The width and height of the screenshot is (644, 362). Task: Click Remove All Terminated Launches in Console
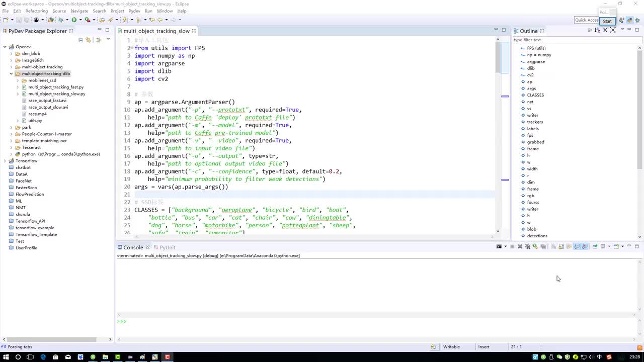click(x=528, y=246)
